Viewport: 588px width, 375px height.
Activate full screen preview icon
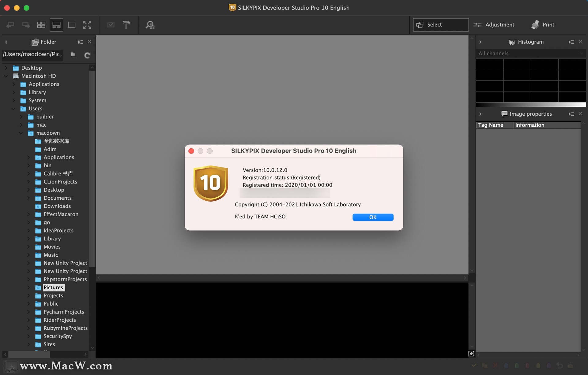pyautogui.click(x=87, y=25)
